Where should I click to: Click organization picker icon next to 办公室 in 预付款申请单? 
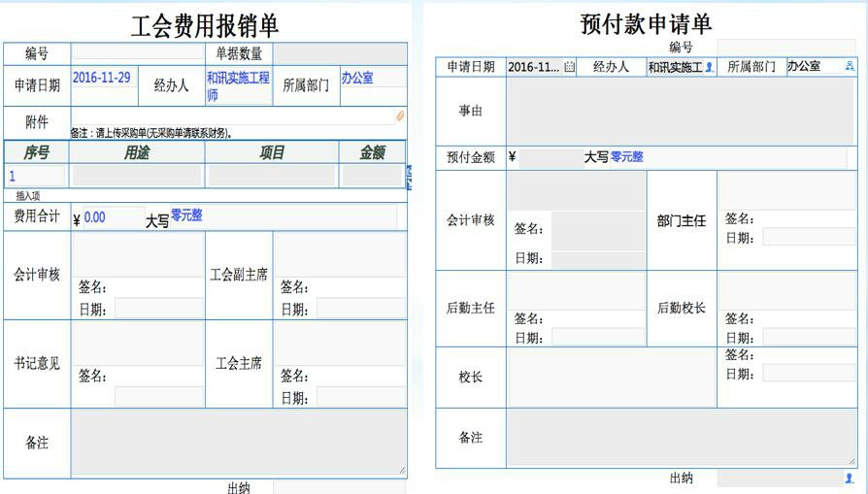point(850,66)
